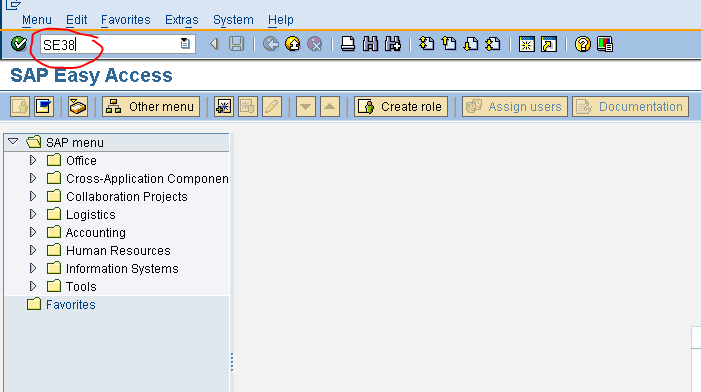
Task: Click the User menu icon
Action: click(20, 106)
